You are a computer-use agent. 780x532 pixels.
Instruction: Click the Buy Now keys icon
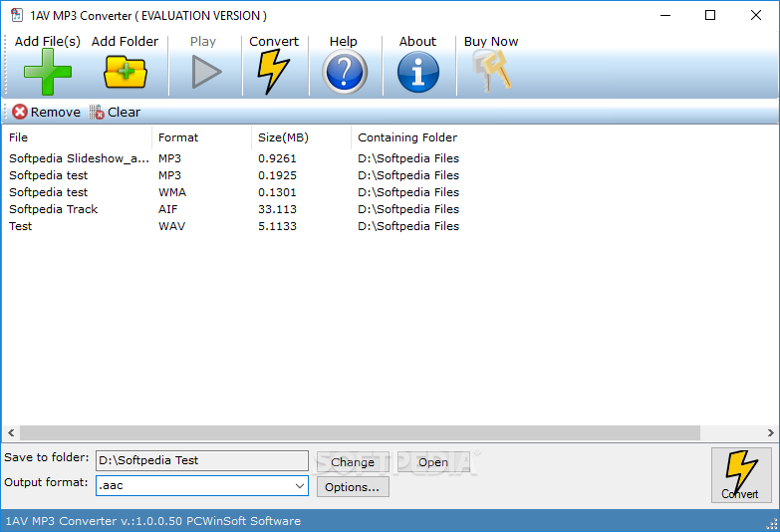491,71
